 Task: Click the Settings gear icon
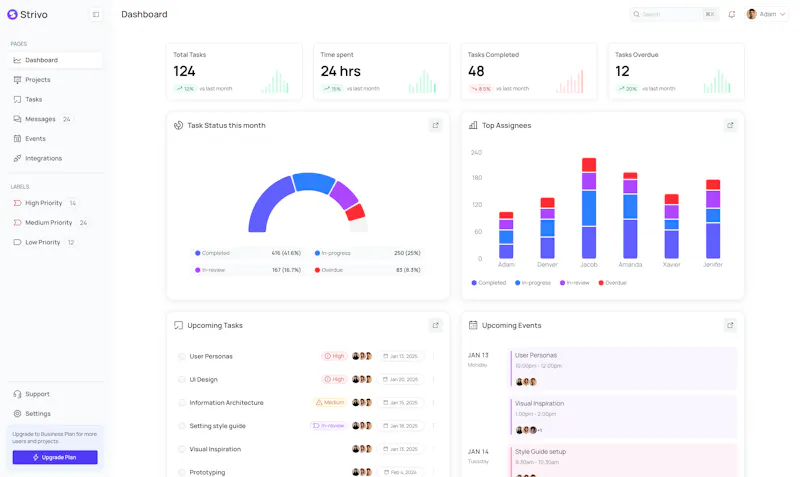[17, 414]
